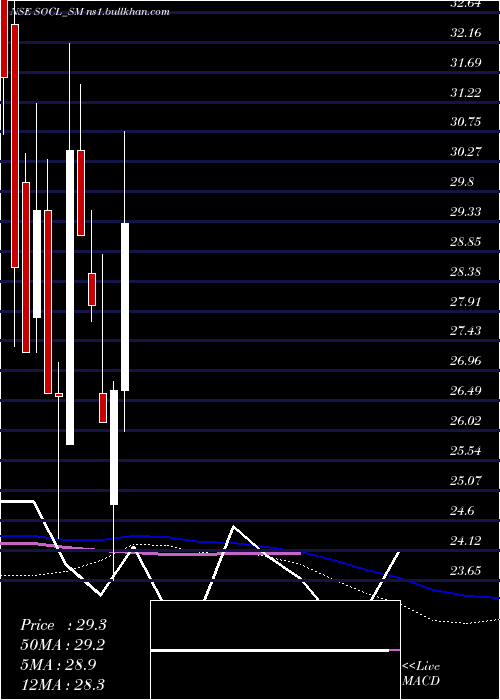Viewport: 500px width, 700px height.
Task: Click the 29.33 price axis label
Action: pyautogui.click(x=466, y=212)
